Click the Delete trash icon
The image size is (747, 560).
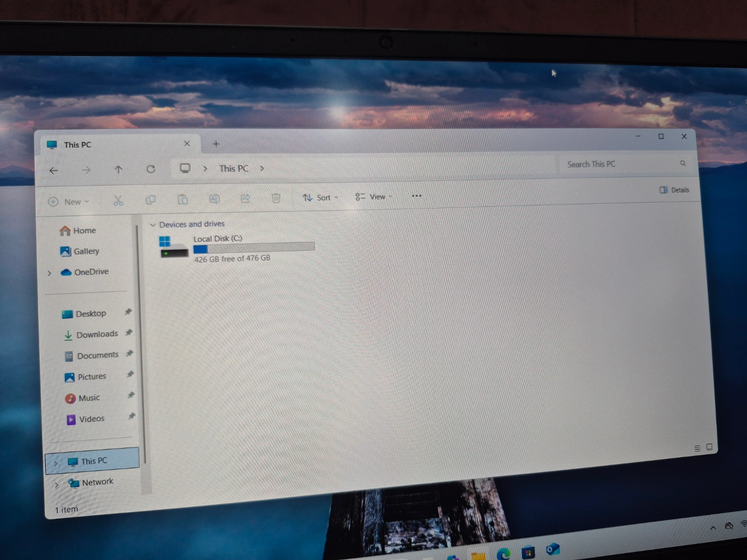pos(276,198)
